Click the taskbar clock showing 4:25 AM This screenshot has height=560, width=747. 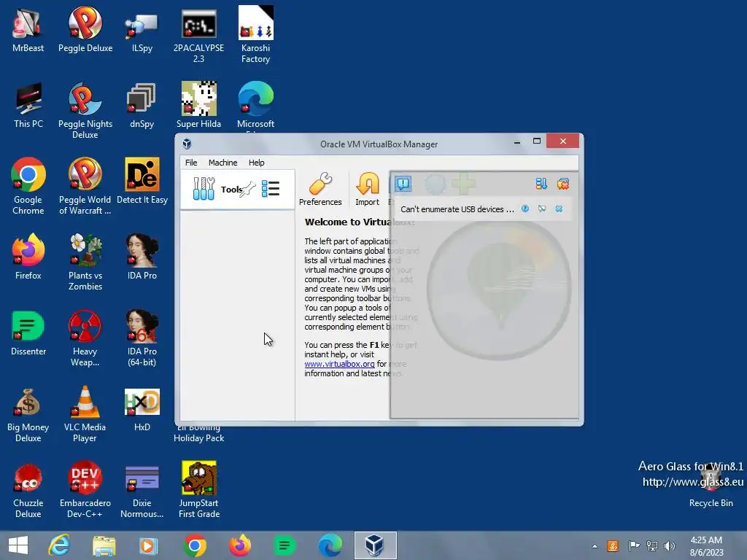pos(706,545)
